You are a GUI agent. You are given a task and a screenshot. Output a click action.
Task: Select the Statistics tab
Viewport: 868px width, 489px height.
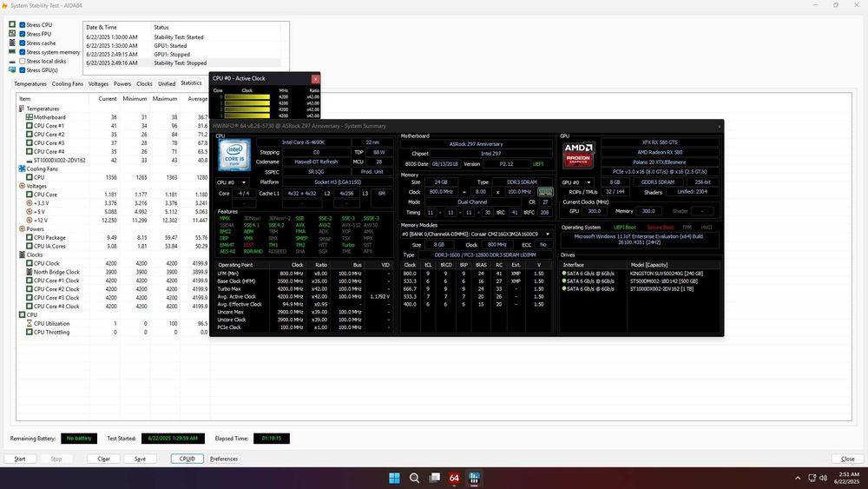[x=192, y=83]
